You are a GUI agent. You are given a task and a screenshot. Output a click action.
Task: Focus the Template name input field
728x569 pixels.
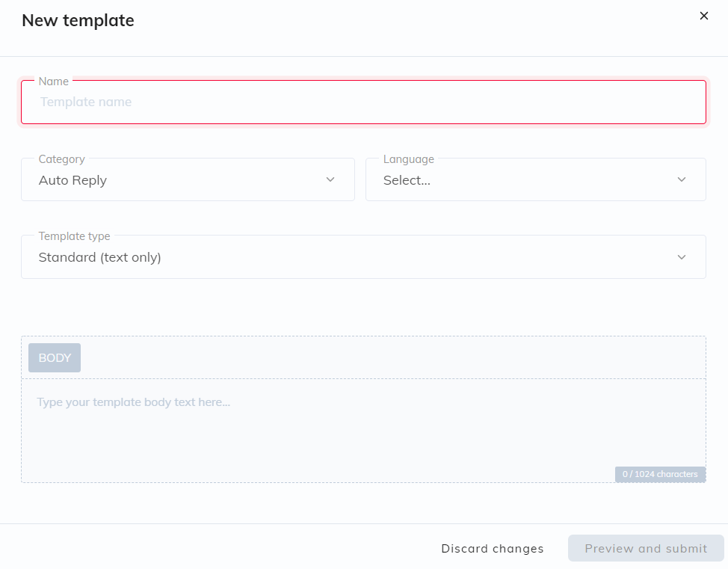[363, 102]
